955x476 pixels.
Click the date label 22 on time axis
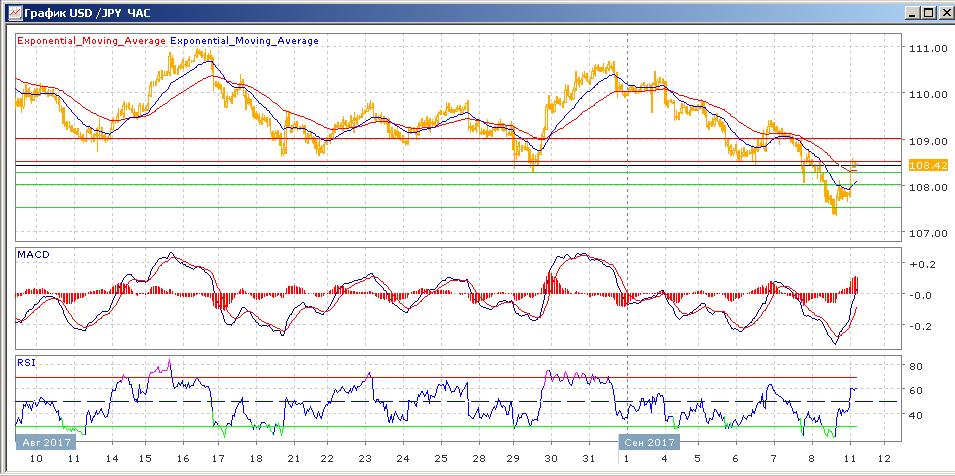(x=327, y=458)
